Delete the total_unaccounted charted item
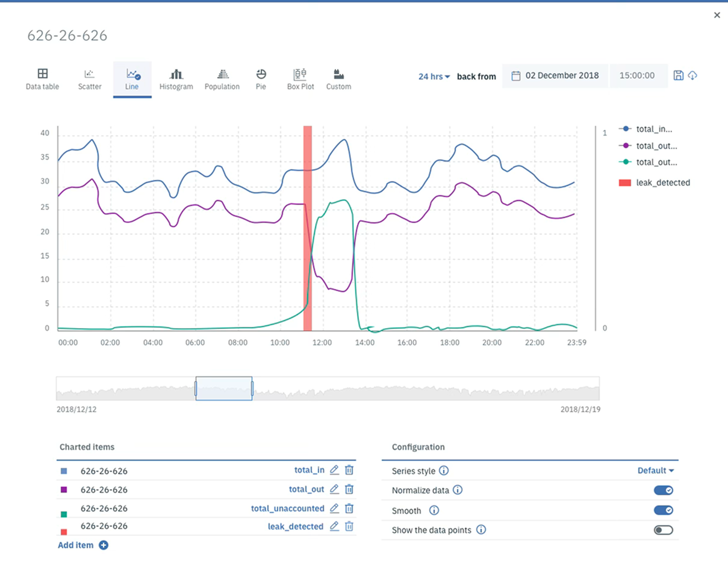728x571 pixels. coord(349,508)
